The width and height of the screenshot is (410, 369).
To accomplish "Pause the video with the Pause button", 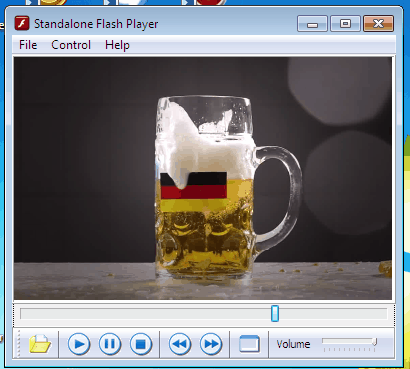I will [x=110, y=344].
